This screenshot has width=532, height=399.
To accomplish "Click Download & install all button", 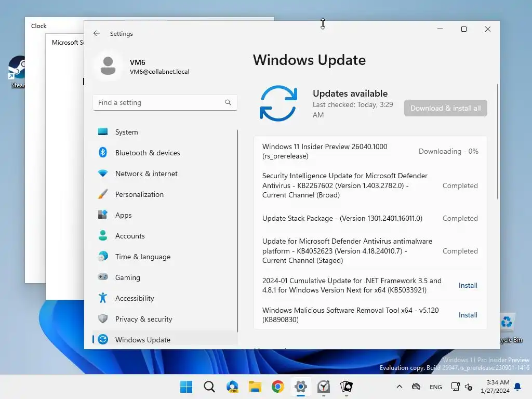I will (x=445, y=108).
